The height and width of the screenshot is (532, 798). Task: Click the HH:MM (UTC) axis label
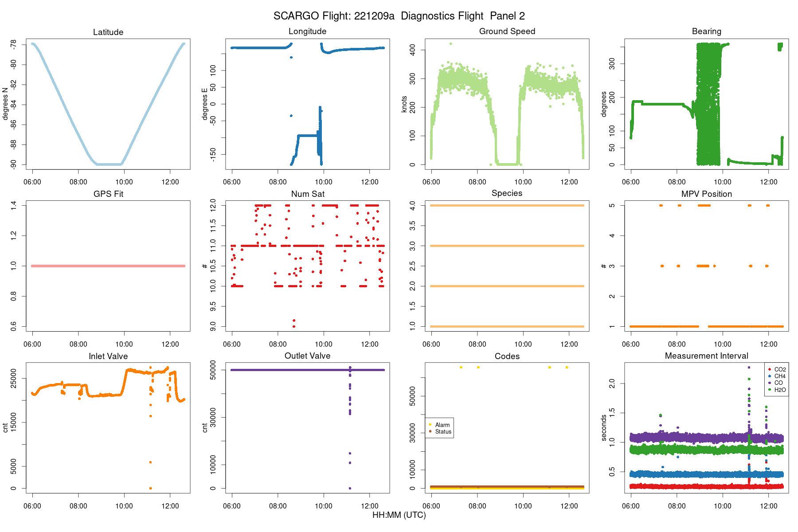(x=399, y=515)
